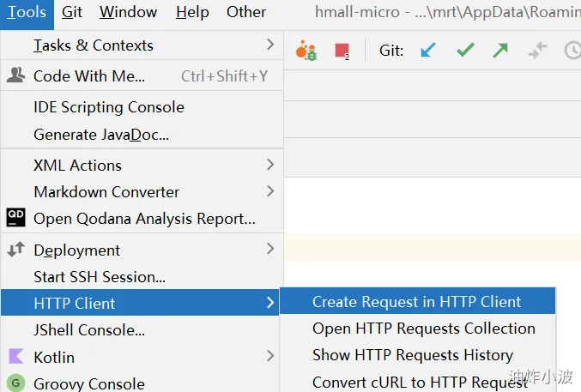Click the Kotlin logo icon
The image size is (581, 392).
coord(16,356)
